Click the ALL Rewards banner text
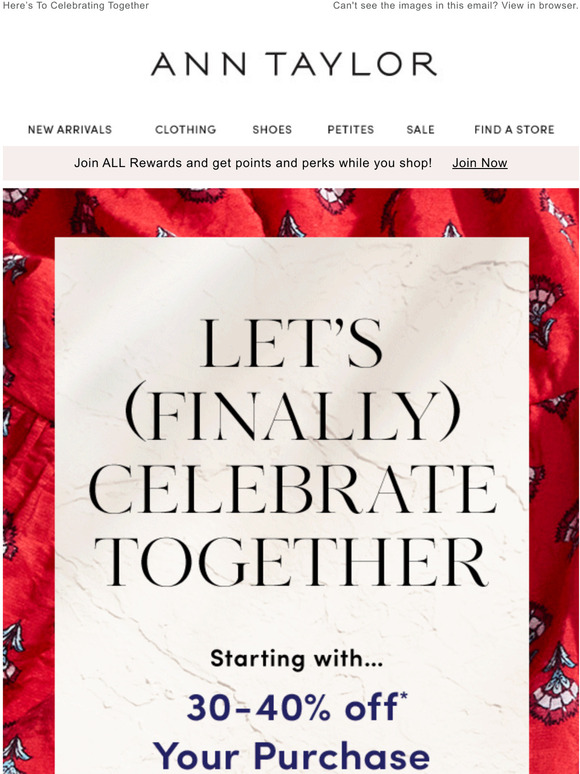Screen dimensions: 580x774 [x=253, y=163]
